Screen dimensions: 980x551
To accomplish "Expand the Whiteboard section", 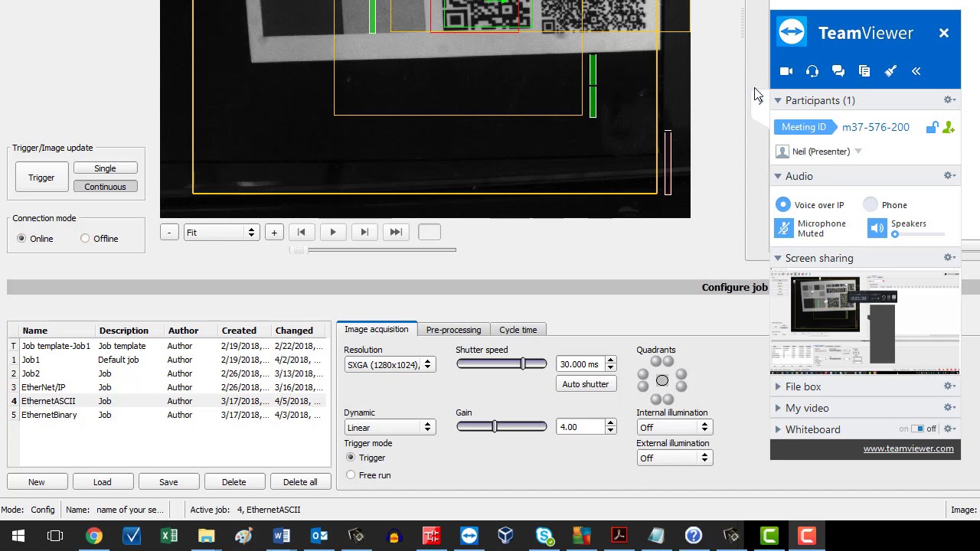I will click(x=778, y=429).
